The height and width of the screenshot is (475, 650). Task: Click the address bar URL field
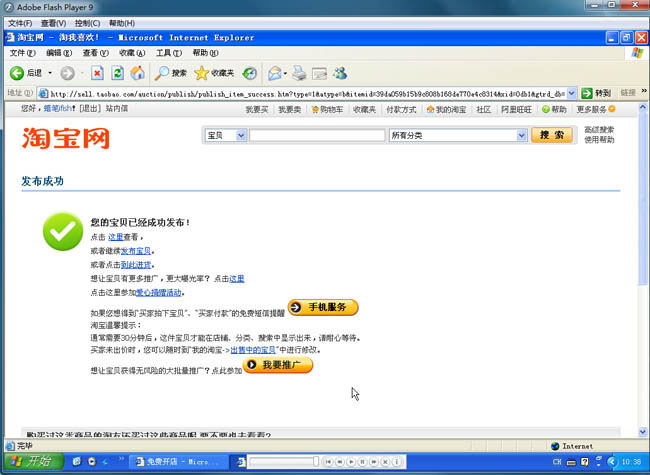308,94
